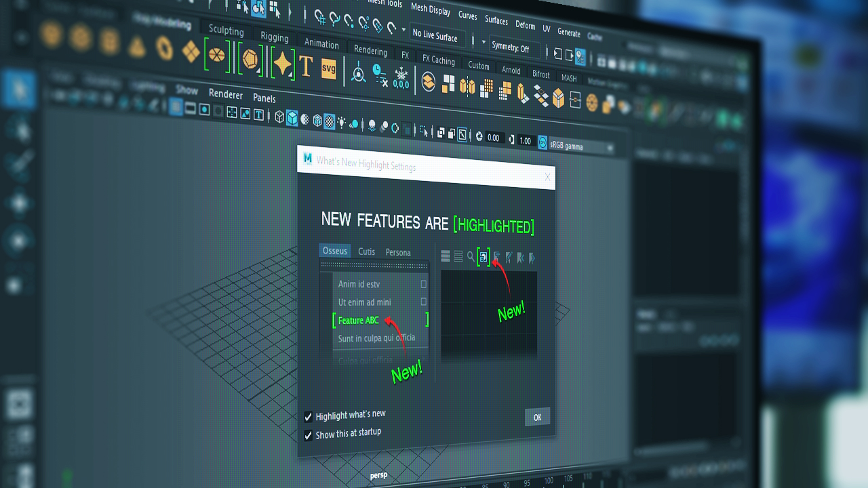Select the Rendering shelf tab
Image resolution: width=868 pixels, height=488 pixels.
370,50
